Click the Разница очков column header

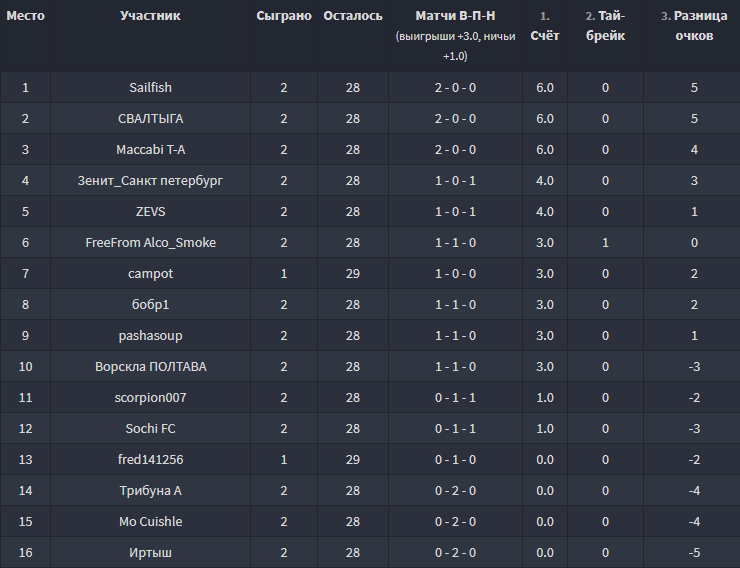pyautogui.click(x=694, y=26)
